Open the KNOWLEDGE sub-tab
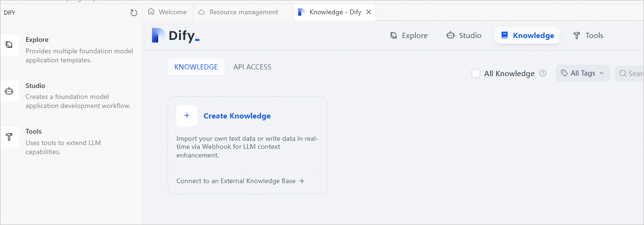This screenshot has height=225, width=644. 196,67
